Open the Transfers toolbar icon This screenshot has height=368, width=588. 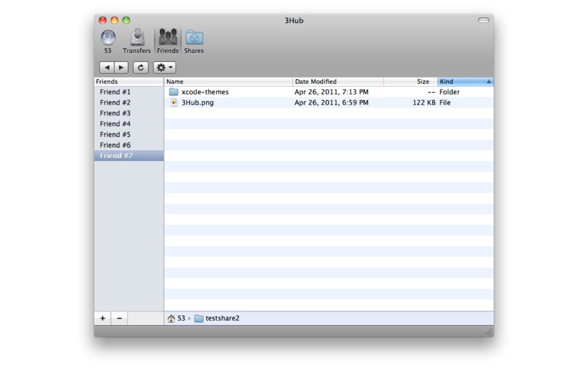coord(137,42)
